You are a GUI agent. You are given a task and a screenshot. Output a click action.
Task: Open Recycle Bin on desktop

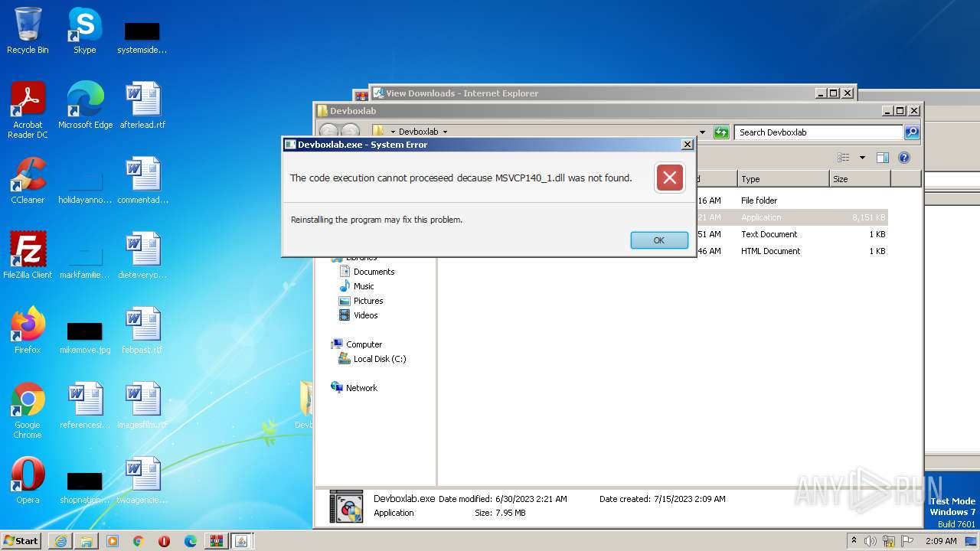click(x=28, y=31)
